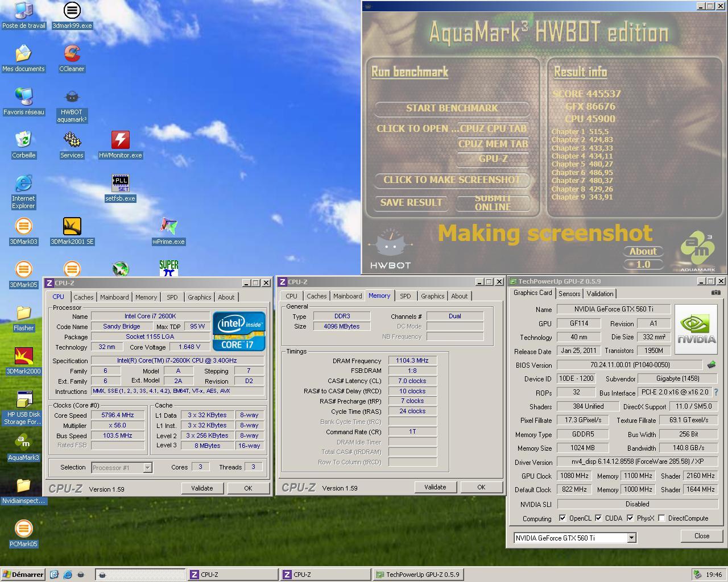This screenshot has width=728, height=582.
Task: Click GPU-Z button in AquaMark3
Action: [493, 159]
